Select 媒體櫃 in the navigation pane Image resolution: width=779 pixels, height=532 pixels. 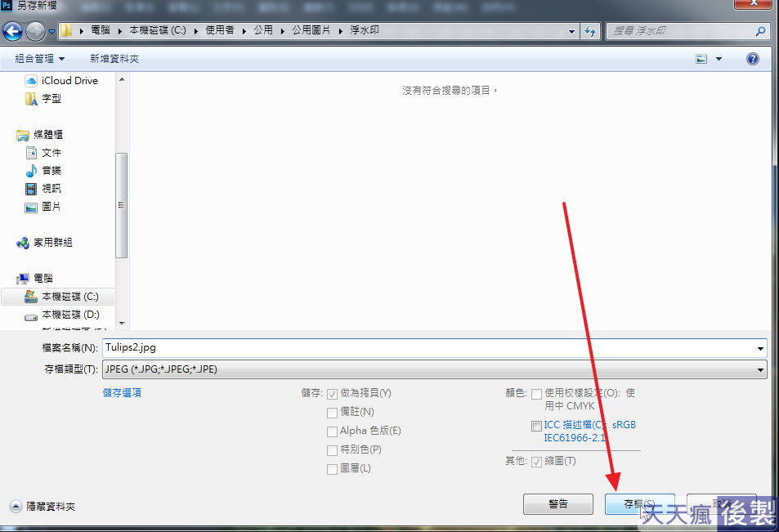[40, 135]
